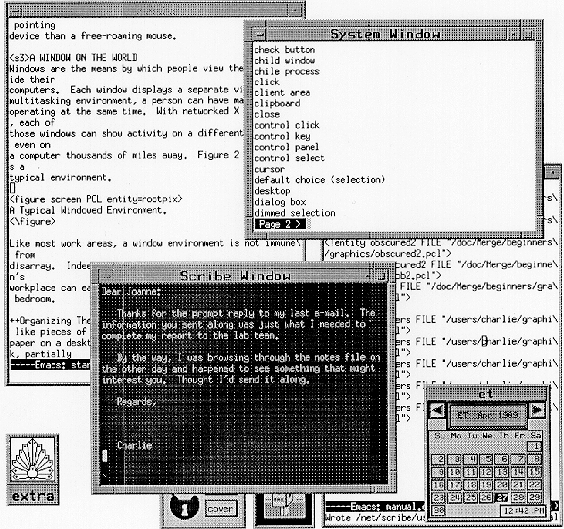The image size is (564, 529).
Task: Choose the "click" list entry
Action: point(267,82)
